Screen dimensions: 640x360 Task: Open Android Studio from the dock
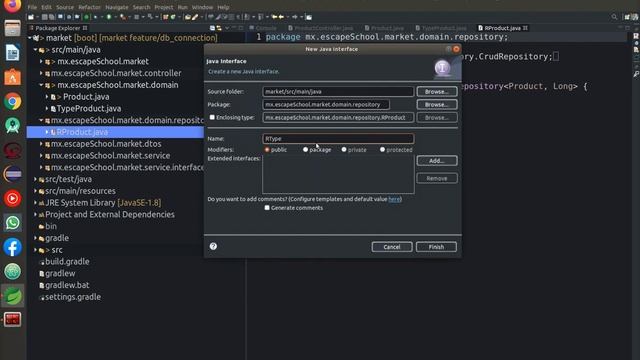coord(12,125)
